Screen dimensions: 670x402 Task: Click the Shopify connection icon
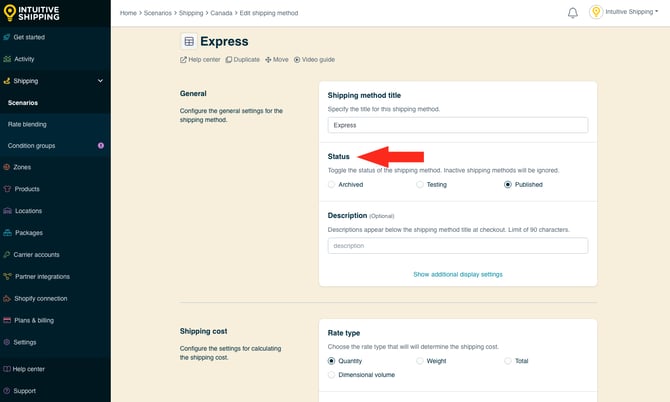pos(7,299)
